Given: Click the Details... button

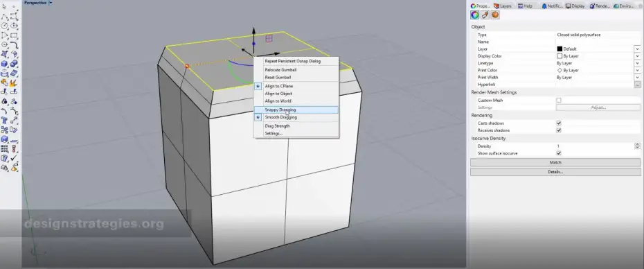Looking at the screenshot, I should [555, 172].
